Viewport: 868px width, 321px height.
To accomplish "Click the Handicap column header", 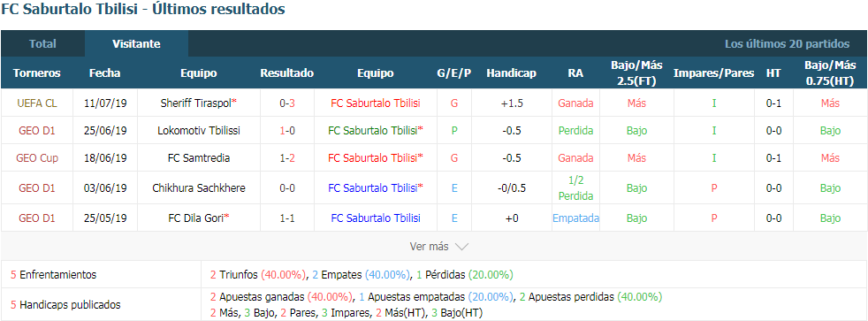I will click(x=512, y=73).
